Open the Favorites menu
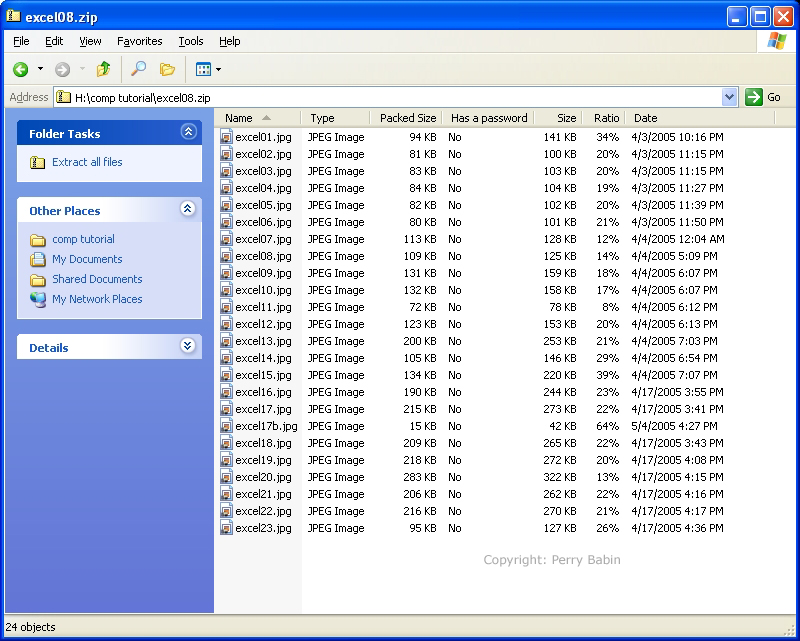Screen dimensions: 800x641 139,41
